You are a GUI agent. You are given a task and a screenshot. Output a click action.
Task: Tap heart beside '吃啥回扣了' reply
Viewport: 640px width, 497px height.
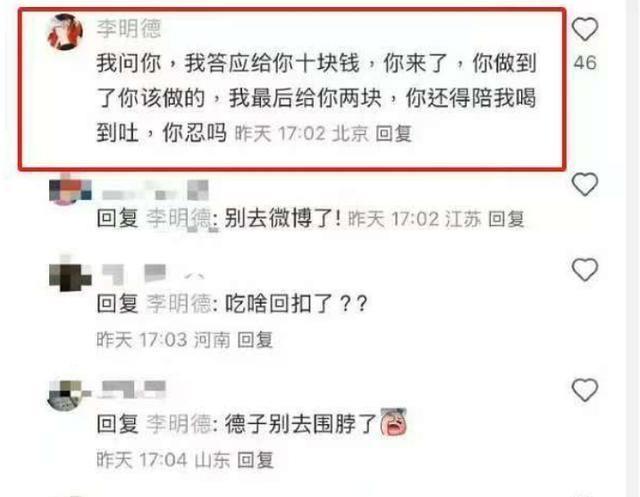585,269
